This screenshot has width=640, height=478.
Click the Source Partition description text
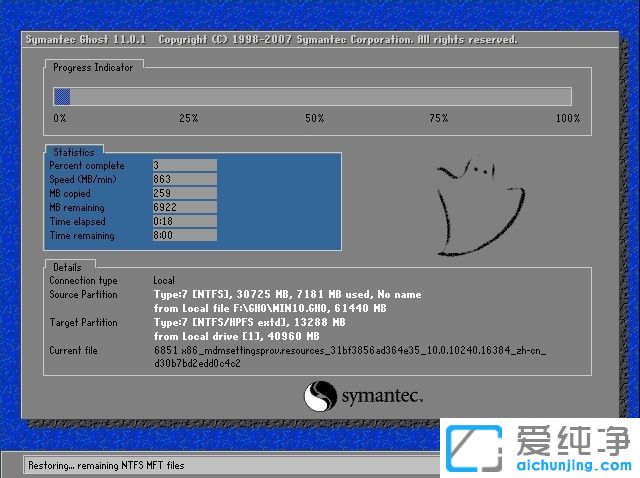pyautogui.click(x=287, y=301)
